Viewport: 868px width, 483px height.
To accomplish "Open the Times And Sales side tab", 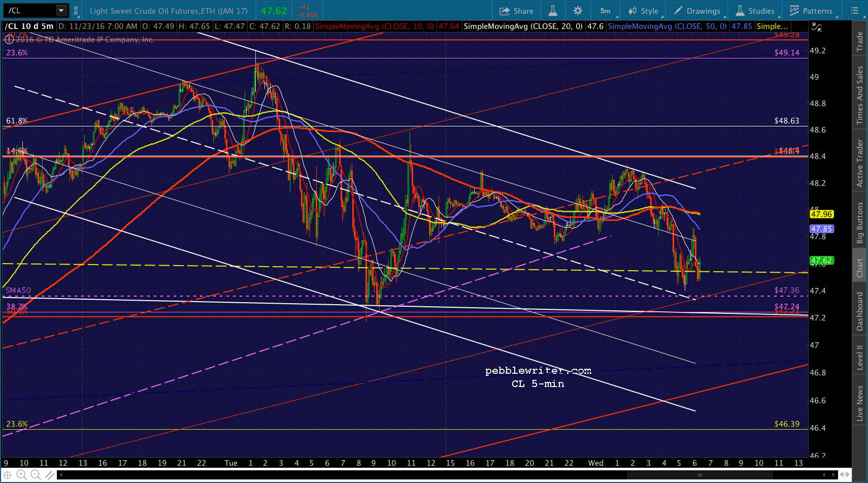I will click(859, 95).
